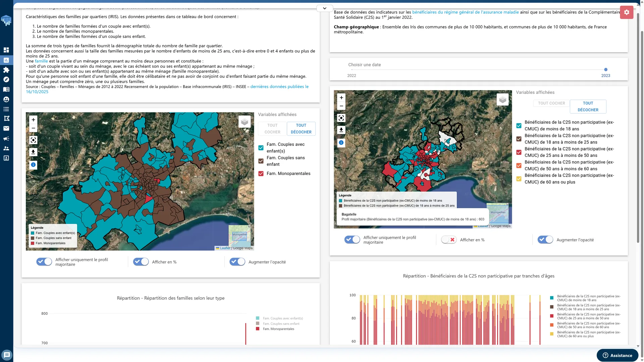This screenshot has width=644, height=362.
Task: Open the Assistance help button
Action: pyautogui.click(x=618, y=355)
